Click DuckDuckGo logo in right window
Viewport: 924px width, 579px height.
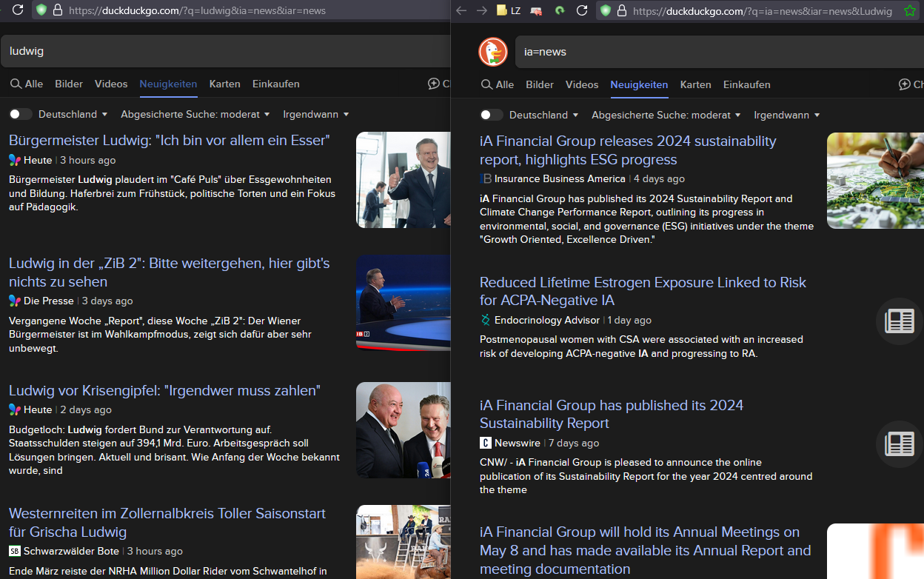pyautogui.click(x=493, y=52)
